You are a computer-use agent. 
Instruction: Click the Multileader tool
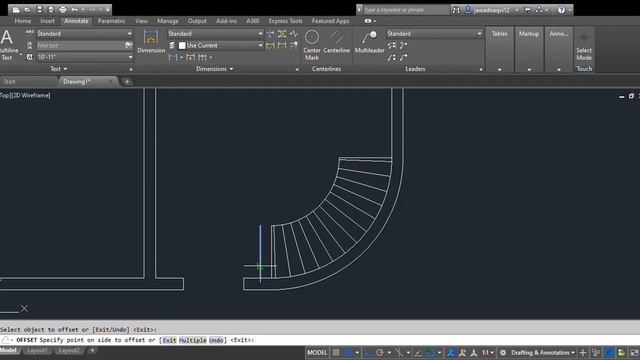click(x=369, y=42)
